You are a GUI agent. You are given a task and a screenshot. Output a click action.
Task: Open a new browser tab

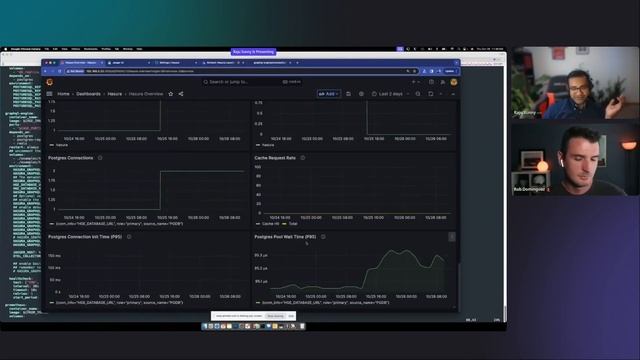click(x=297, y=63)
